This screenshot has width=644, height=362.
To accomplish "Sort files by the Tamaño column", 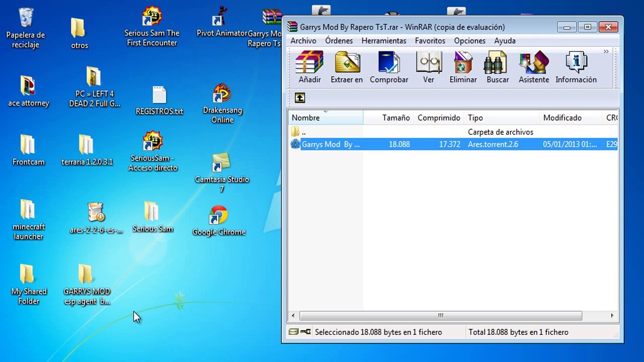I will [388, 118].
